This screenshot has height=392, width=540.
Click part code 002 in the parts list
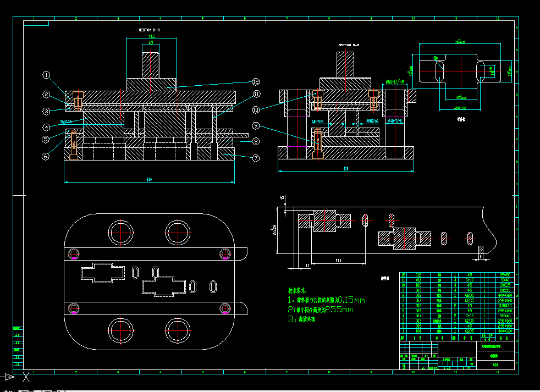pos(418,326)
